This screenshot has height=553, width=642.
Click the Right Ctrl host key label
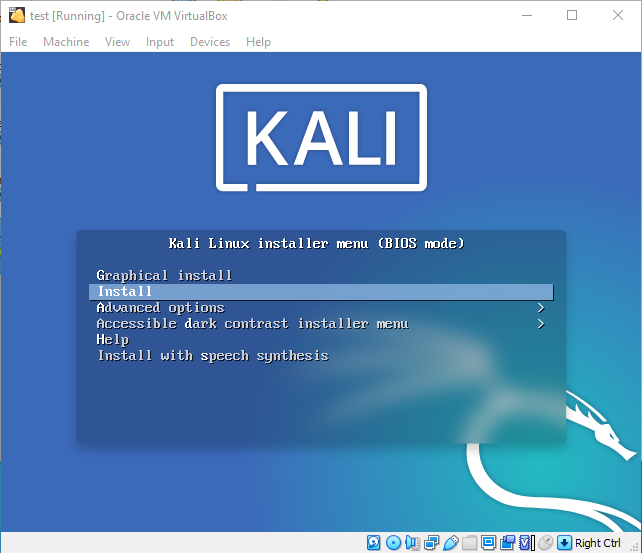598,543
